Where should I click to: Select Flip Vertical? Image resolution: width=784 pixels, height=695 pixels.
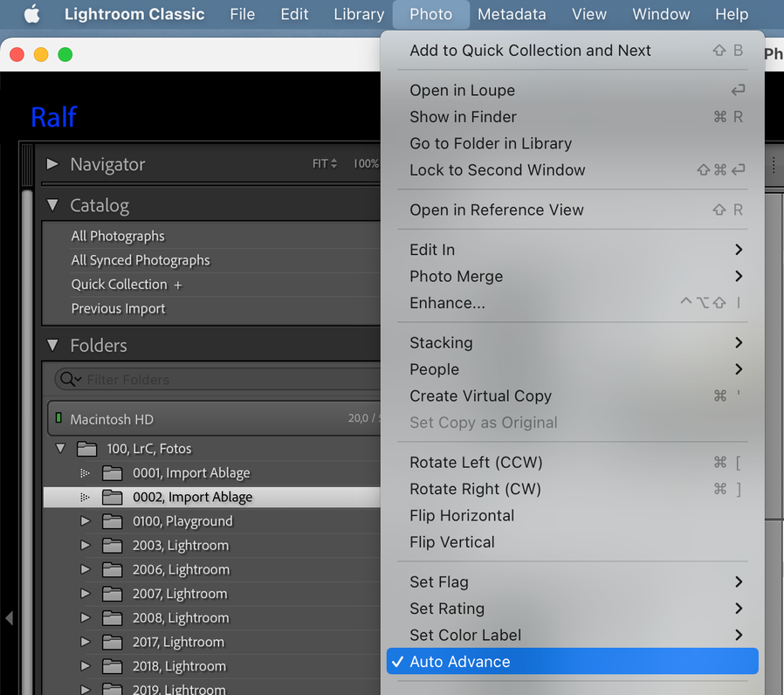573,542
